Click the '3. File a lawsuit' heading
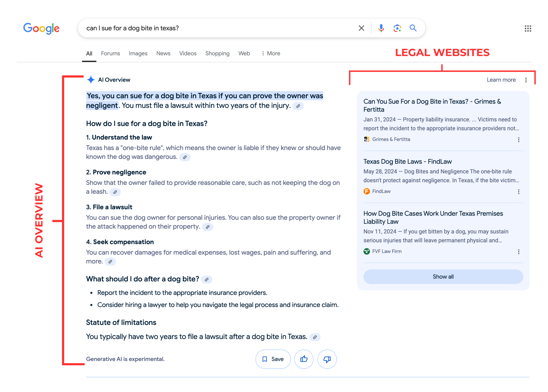The image size is (548, 392). (109, 207)
